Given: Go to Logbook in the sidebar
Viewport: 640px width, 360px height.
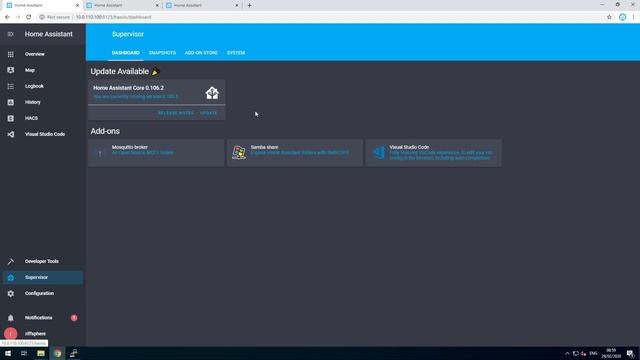Looking at the screenshot, I should click(34, 86).
